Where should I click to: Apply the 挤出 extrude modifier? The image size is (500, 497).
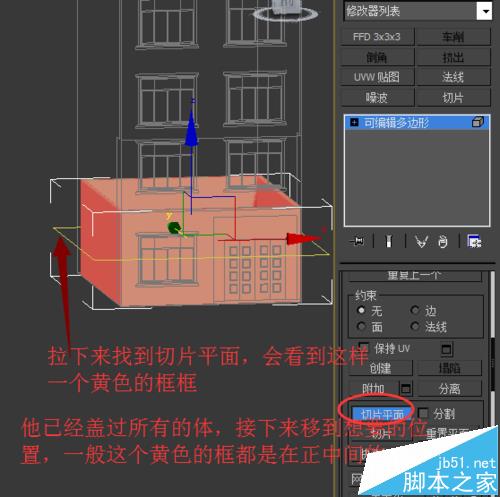(x=453, y=57)
